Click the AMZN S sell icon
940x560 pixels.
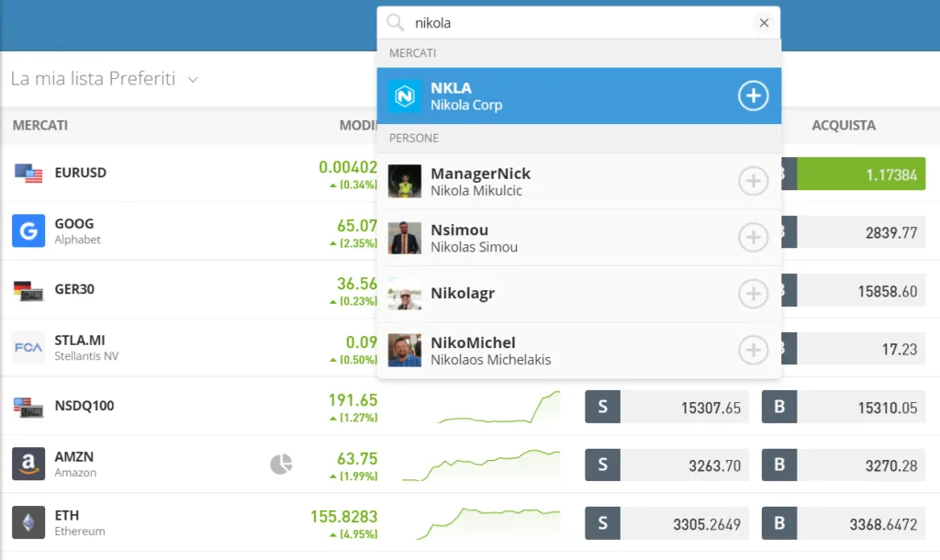[x=602, y=465]
